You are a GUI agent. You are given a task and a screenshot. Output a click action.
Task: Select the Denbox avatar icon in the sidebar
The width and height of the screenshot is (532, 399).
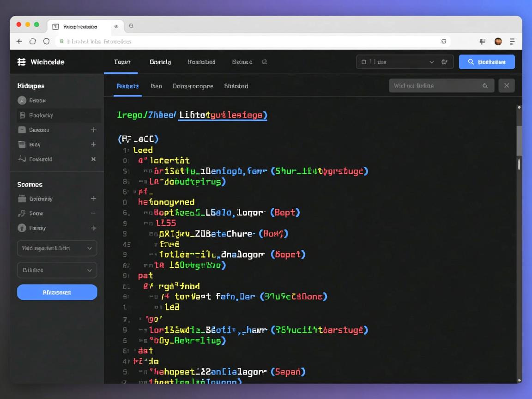(22, 100)
